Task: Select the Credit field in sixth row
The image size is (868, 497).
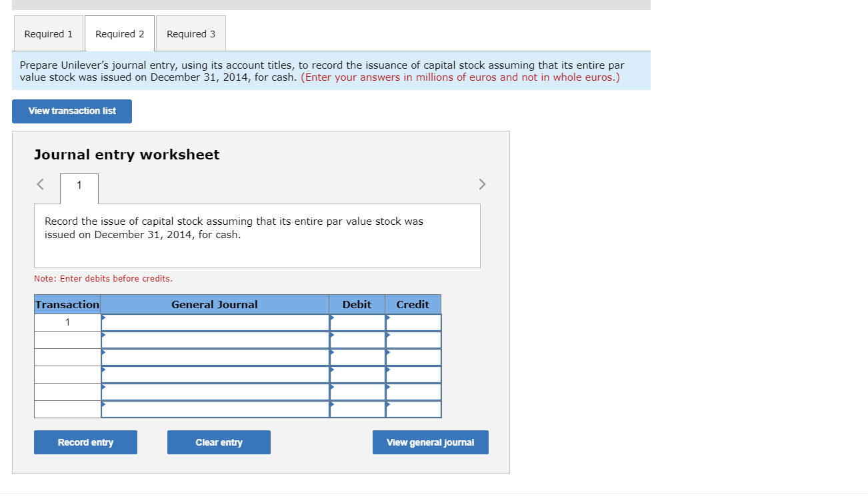Action: [413, 410]
